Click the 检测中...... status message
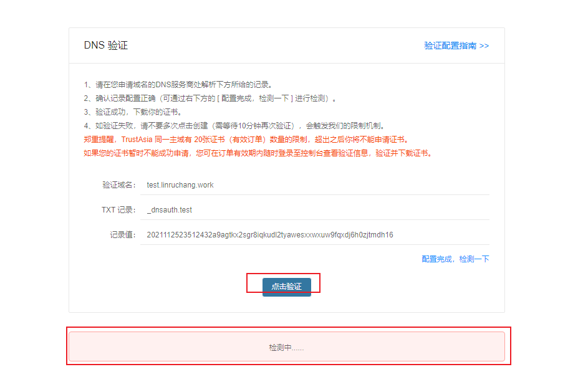 pyautogui.click(x=286, y=348)
